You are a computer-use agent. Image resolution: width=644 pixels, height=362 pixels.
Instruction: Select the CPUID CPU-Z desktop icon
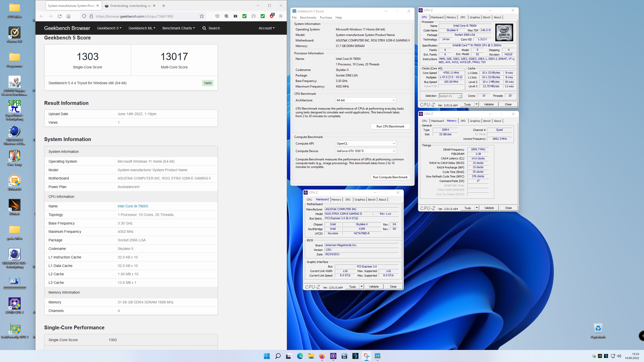coord(15,306)
